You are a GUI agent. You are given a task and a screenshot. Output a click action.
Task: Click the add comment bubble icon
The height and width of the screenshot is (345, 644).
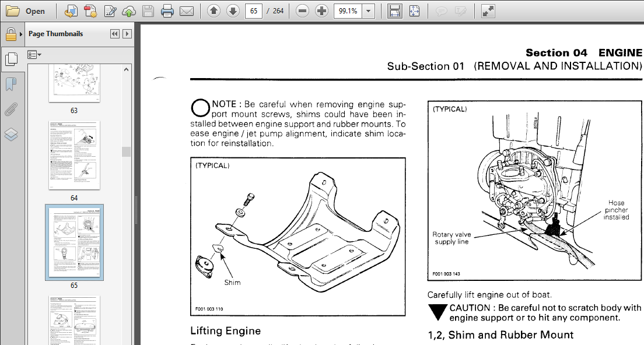click(x=441, y=11)
